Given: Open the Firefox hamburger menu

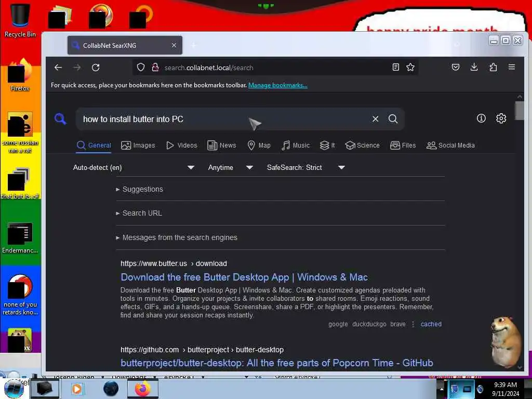Looking at the screenshot, I should coord(512,67).
